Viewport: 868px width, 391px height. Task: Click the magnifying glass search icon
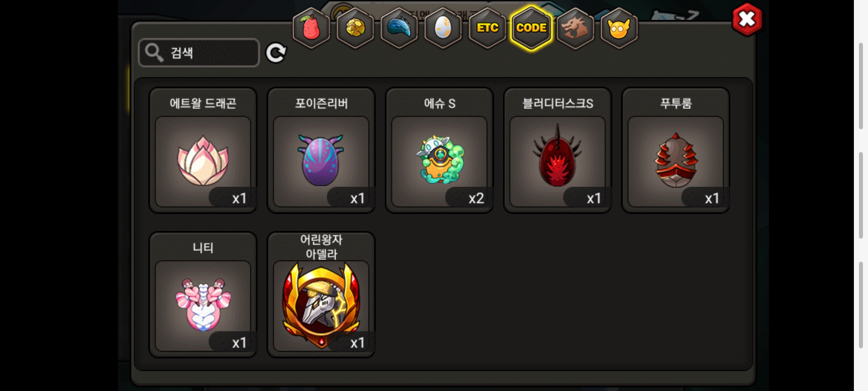point(154,53)
